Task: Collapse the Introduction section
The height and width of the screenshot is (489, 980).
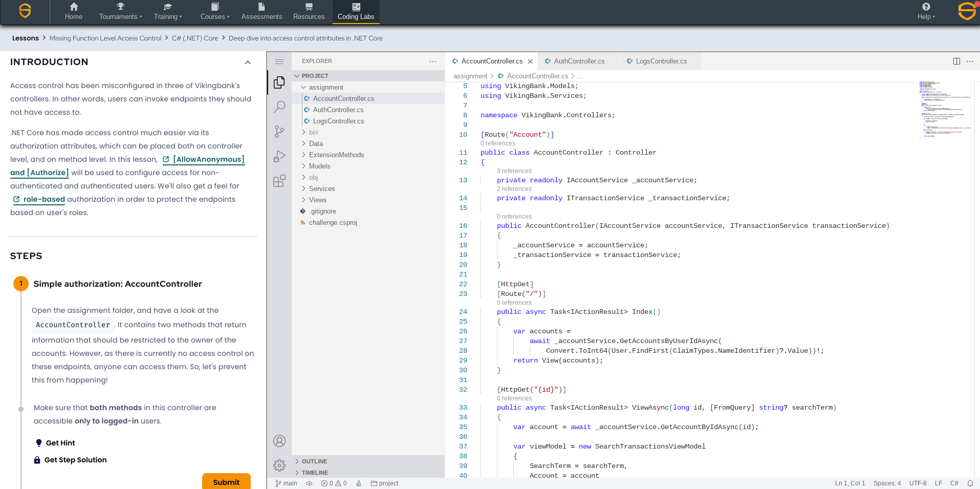Action: [x=248, y=62]
